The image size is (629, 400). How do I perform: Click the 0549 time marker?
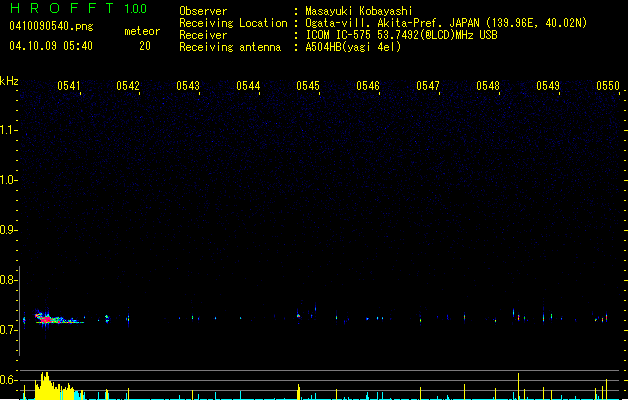pyautogui.click(x=548, y=86)
